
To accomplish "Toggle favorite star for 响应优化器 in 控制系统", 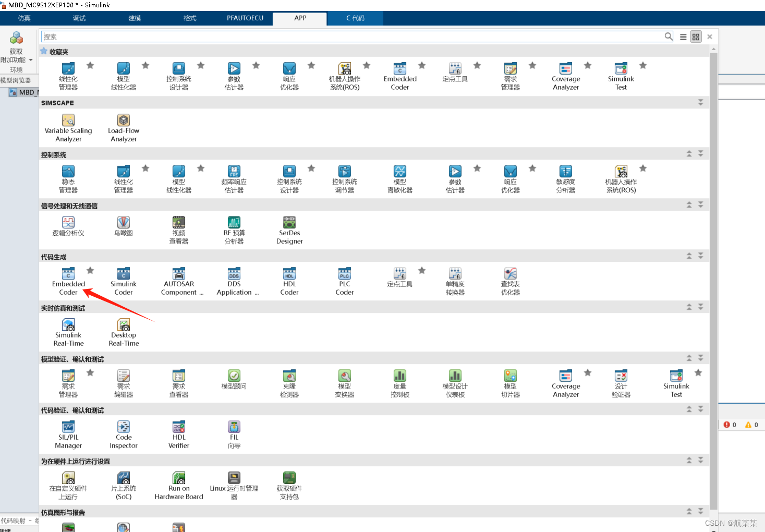I will (x=532, y=168).
